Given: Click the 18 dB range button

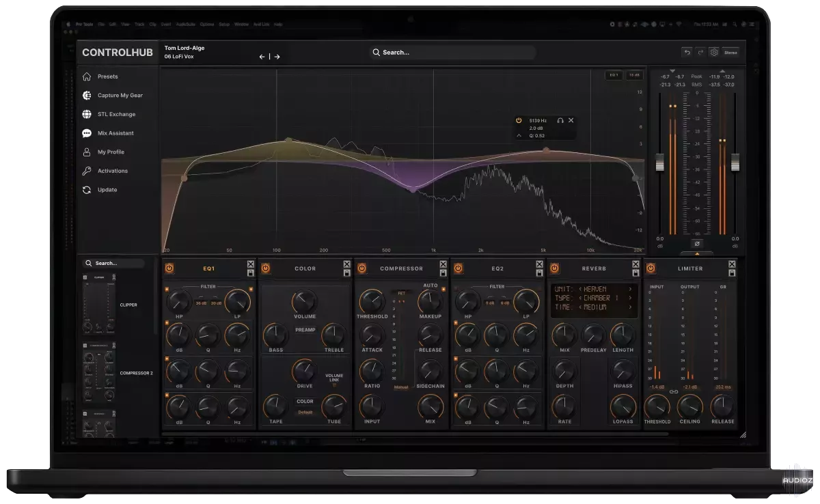Looking at the screenshot, I should [634, 75].
